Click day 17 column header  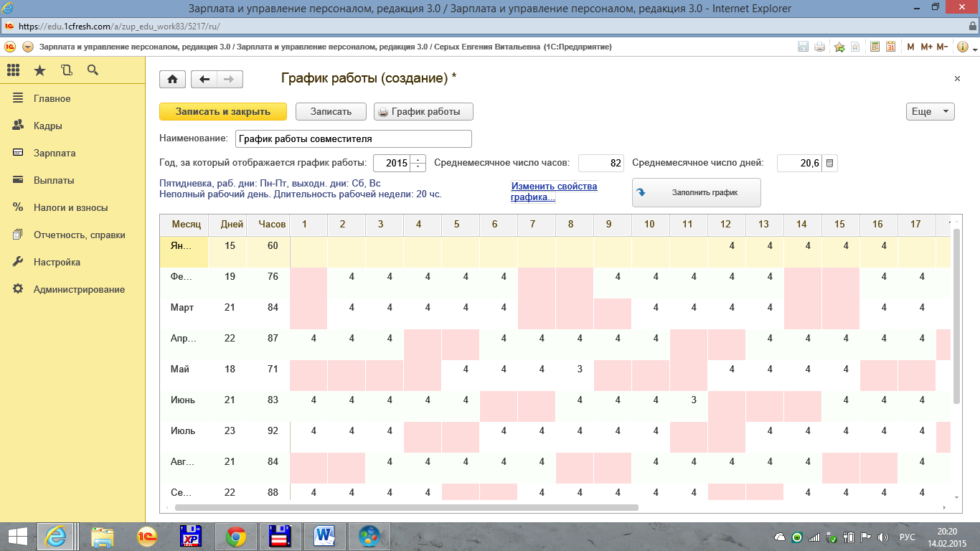pyautogui.click(x=916, y=225)
